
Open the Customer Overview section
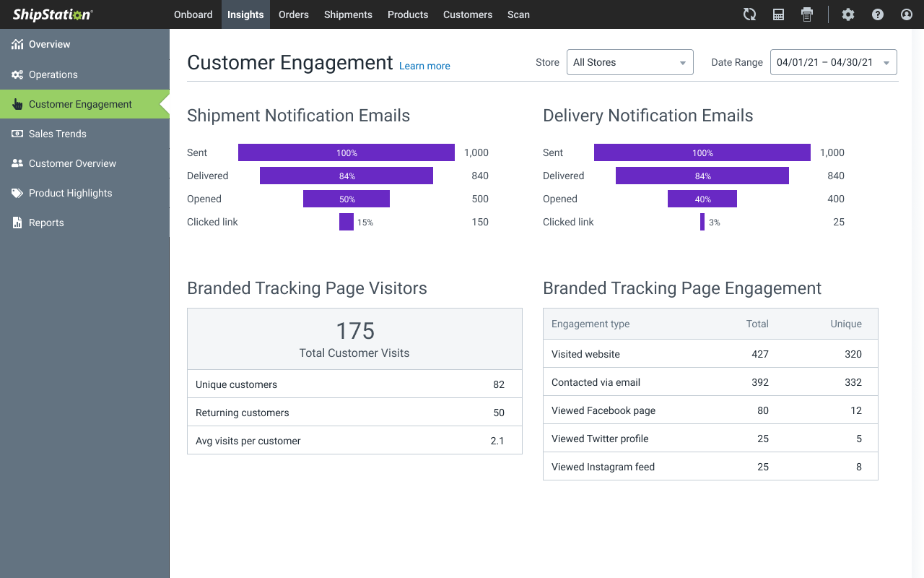pyautogui.click(x=72, y=163)
